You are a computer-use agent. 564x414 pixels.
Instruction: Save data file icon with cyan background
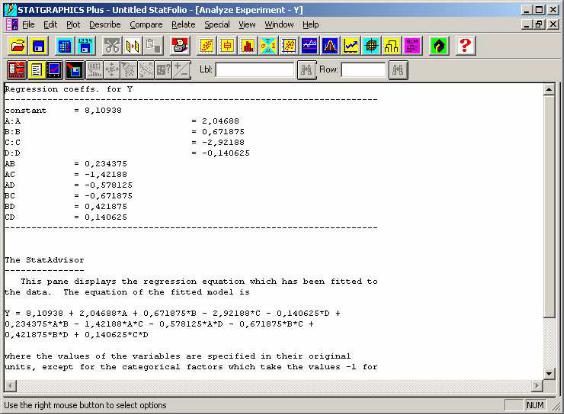[85, 46]
